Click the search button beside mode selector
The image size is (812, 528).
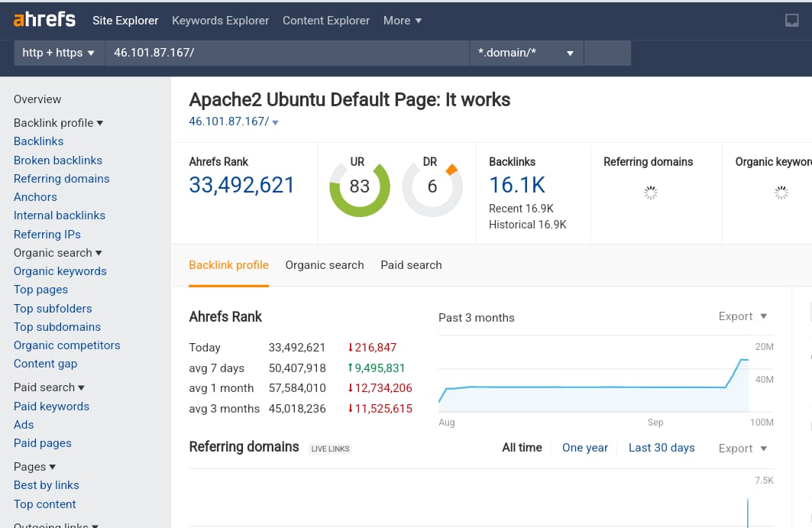click(607, 53)
